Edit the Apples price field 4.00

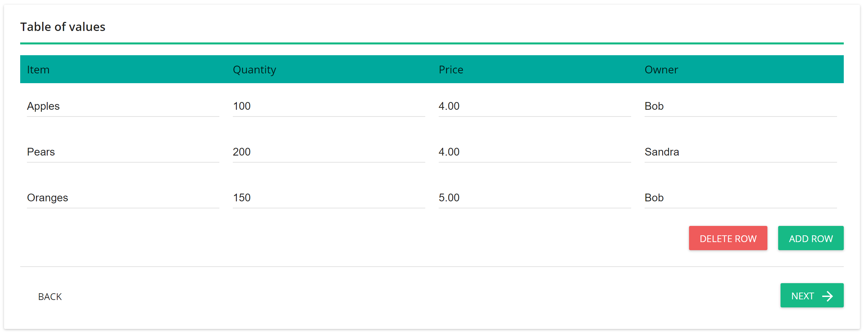tap(535, 106)
